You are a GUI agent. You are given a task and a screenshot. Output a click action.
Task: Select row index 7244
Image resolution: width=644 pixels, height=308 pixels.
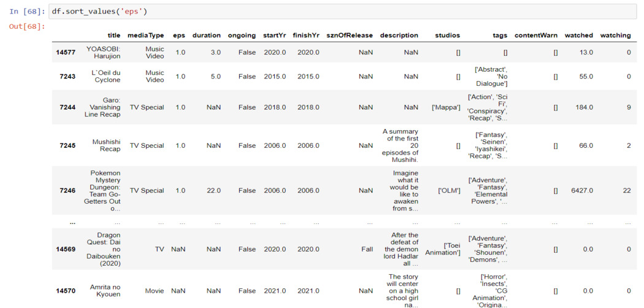click(x=67, y=107)
